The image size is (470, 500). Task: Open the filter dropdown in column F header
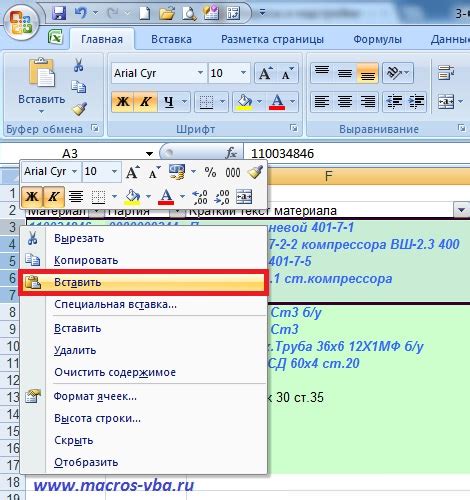click(461, 210)
